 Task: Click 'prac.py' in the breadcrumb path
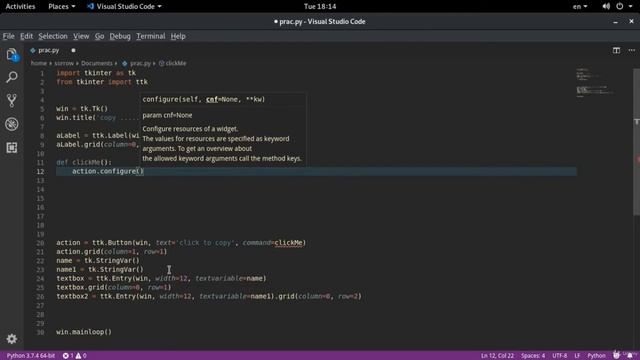coord(140,63)
